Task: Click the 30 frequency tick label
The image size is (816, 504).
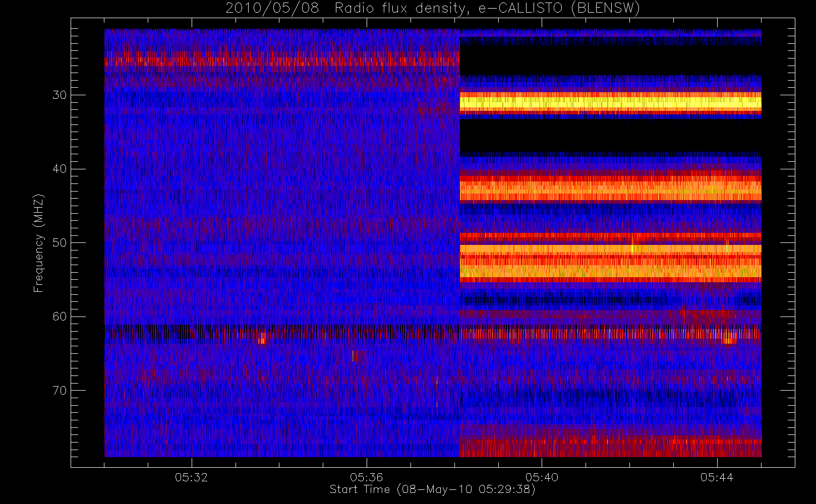Action: [60, 95]
